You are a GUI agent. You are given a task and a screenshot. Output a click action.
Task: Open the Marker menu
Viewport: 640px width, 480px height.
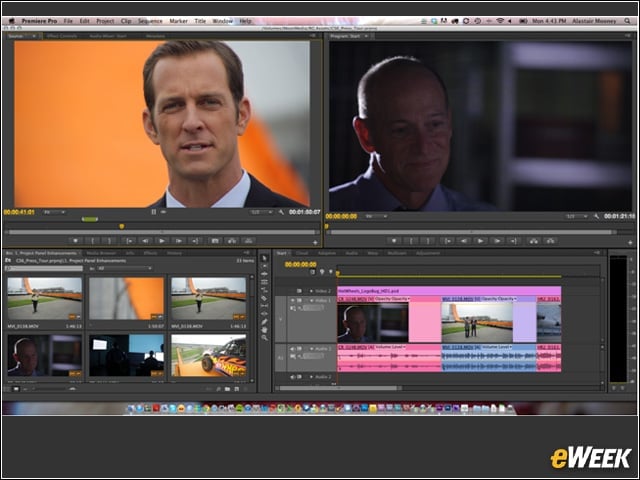pyautogui.click(x=178, y=21)
